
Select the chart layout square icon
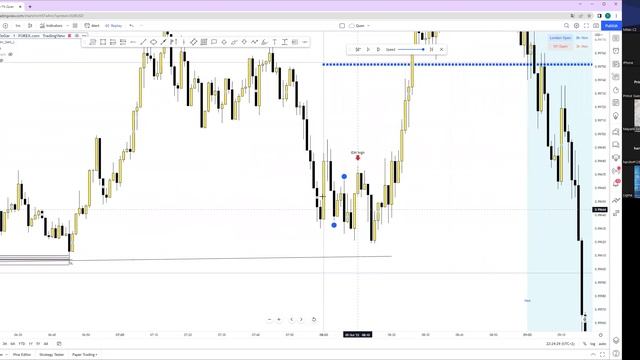[342, 26]
